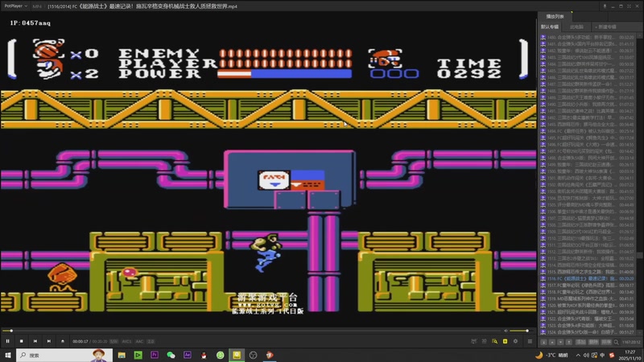Jump to the previous file button
644x362 pixels.
coord(35,341)
